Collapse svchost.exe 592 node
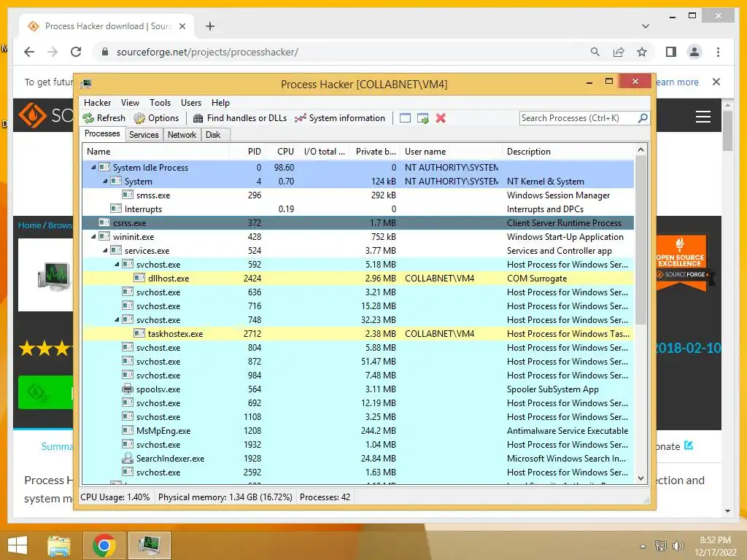 117,264
